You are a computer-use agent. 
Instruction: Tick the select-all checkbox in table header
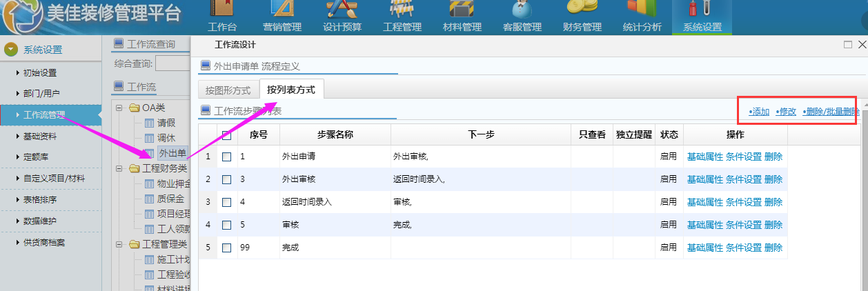[x=227, y=135]
